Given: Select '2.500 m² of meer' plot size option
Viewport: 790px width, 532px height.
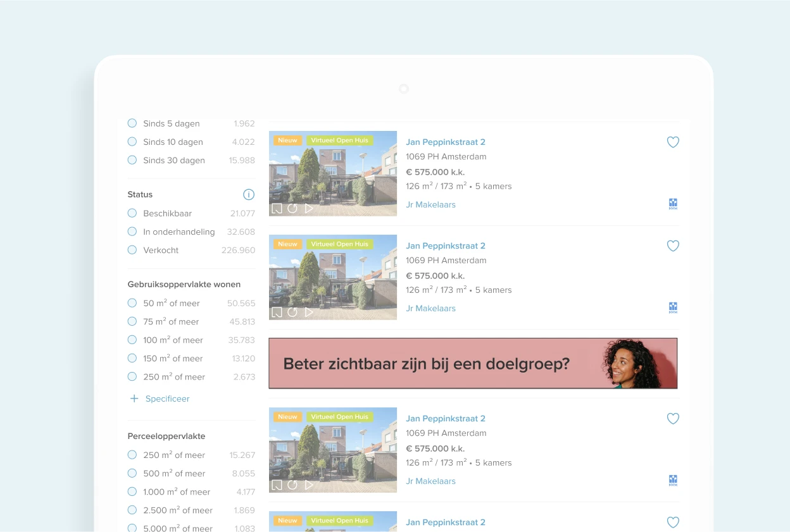Looking at the screenshot, I should coord(132,510).
